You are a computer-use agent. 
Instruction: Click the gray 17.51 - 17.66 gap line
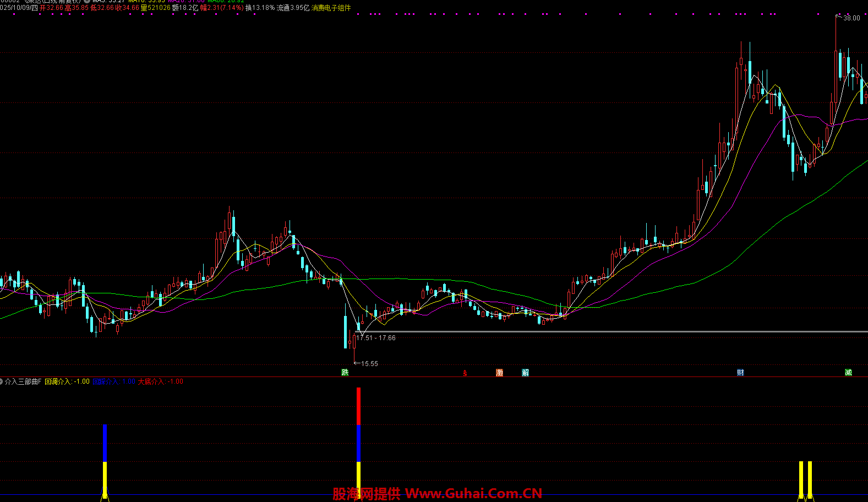tap(605, 331)
